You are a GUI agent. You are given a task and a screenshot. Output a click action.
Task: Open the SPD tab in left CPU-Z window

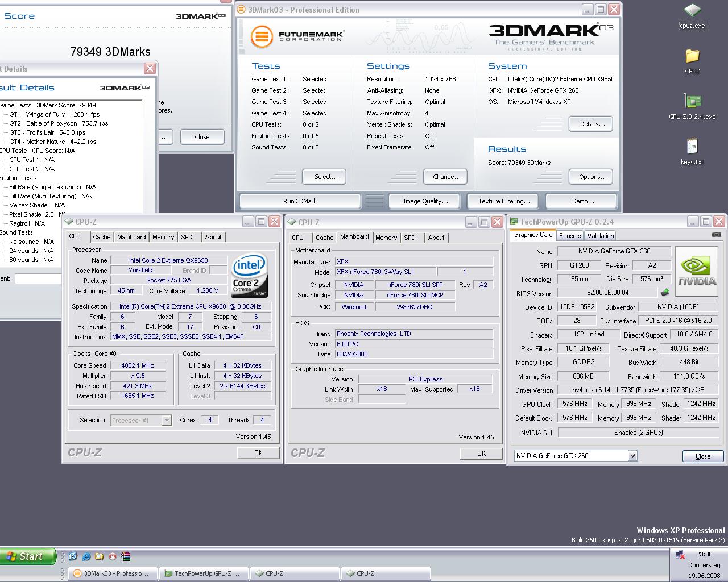[187, 237]
